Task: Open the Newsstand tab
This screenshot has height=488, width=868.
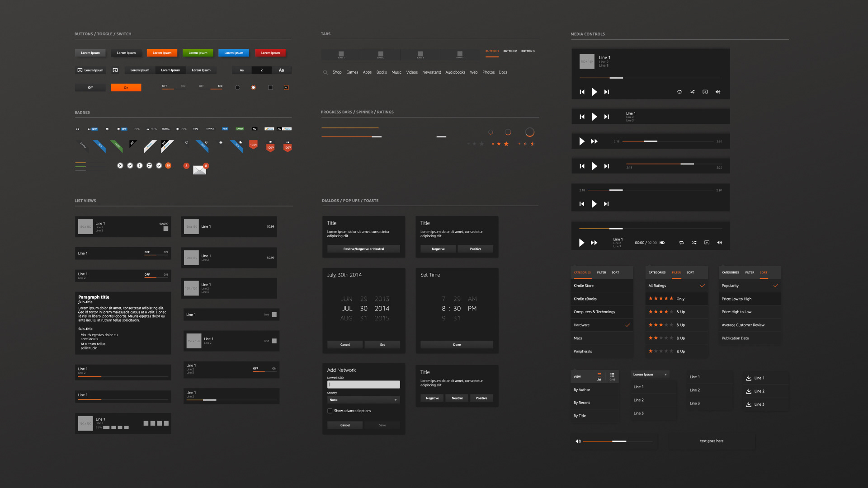Action: [x=431, y=72]
